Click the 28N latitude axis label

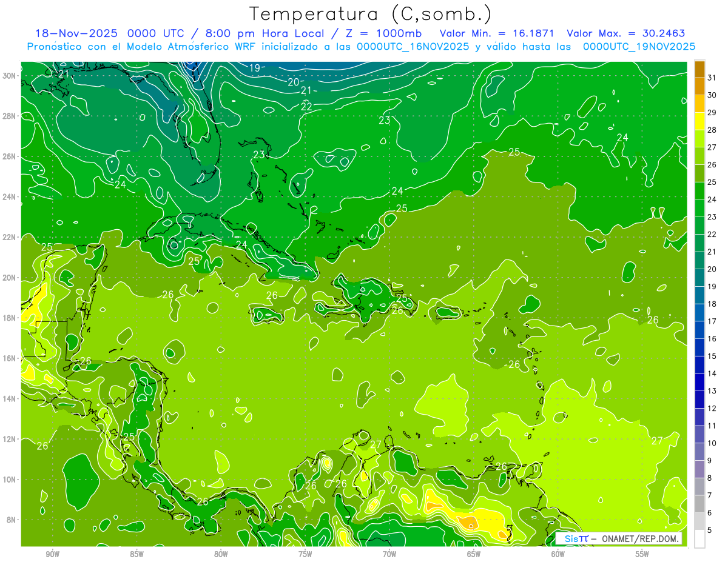coord(9,116)
